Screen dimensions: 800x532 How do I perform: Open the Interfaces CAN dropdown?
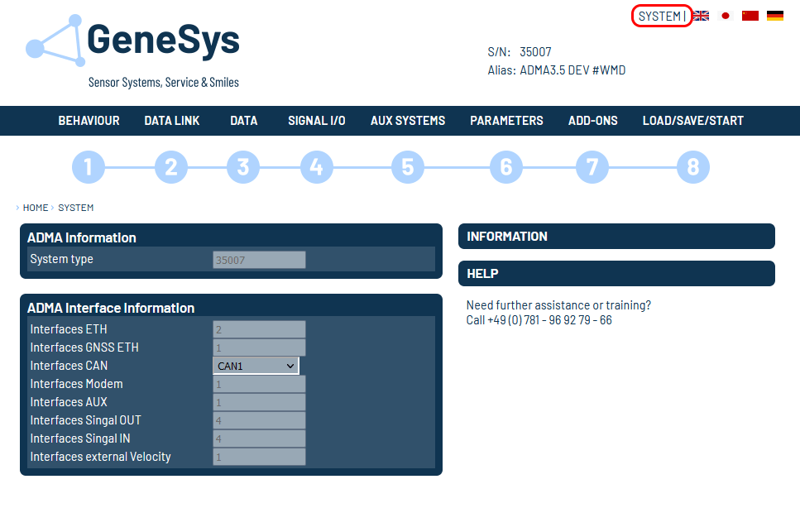[x=256, y=366]
